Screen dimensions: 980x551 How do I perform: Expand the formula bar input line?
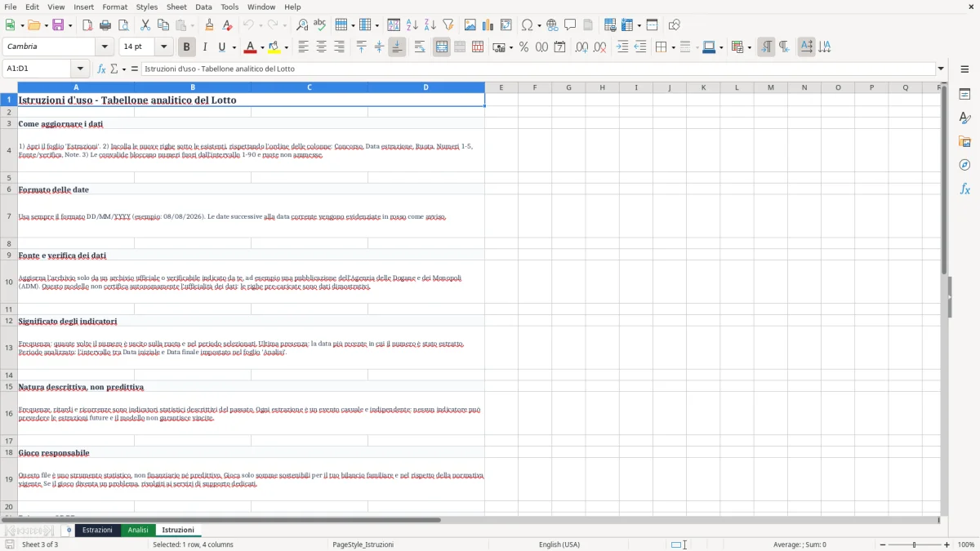941,69
